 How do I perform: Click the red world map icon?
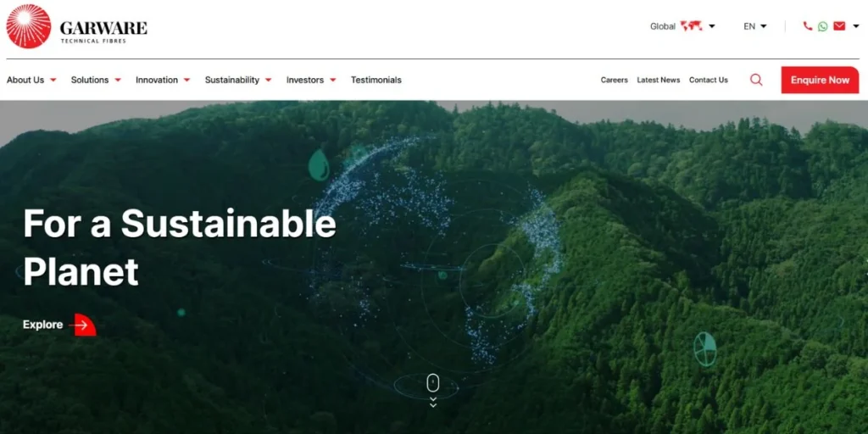coord(691,26)
